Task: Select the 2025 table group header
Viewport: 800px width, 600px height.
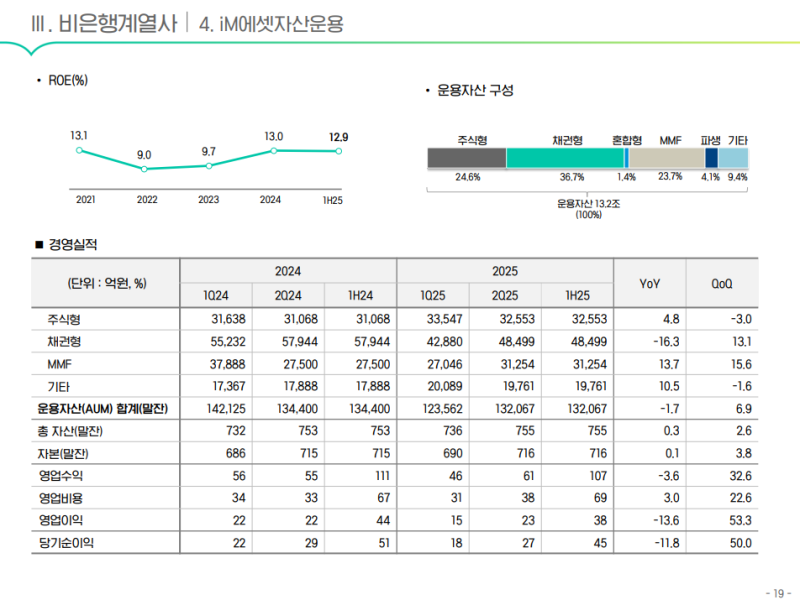Action: (x=504, y=271)
